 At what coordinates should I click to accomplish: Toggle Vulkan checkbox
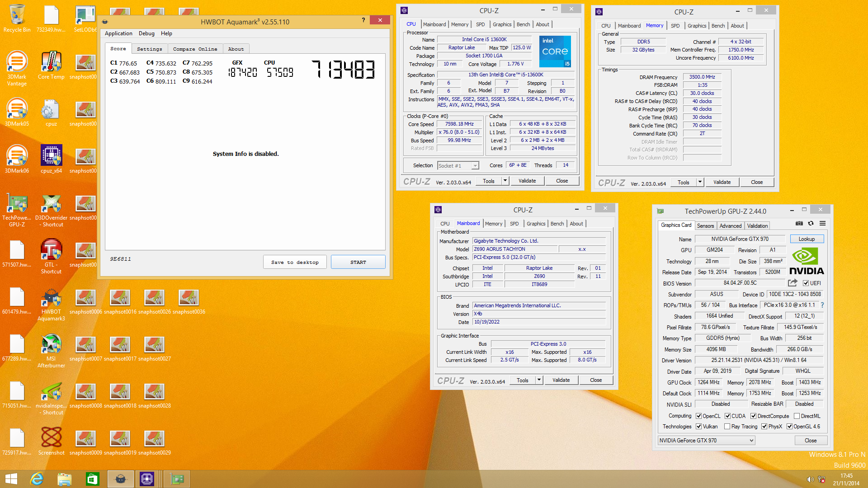pos(698,427)
